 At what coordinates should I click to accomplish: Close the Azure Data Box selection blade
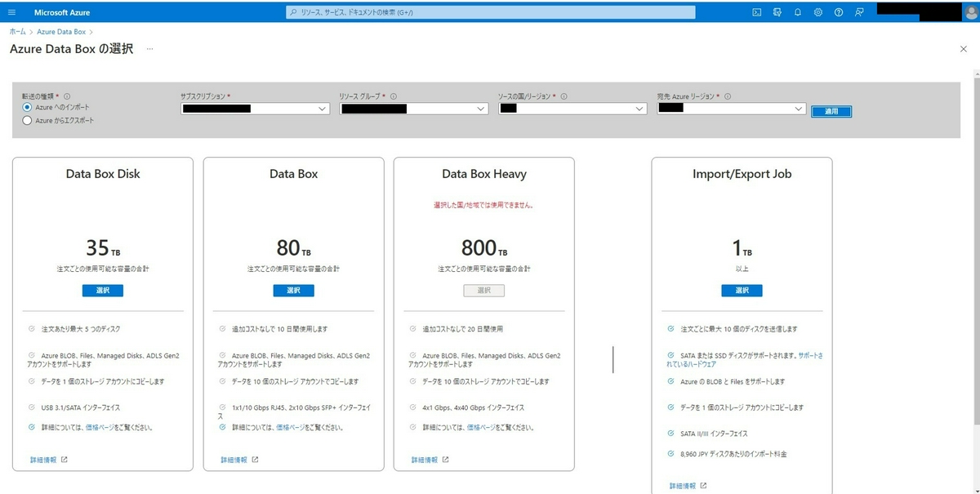[x=964, y=49]
